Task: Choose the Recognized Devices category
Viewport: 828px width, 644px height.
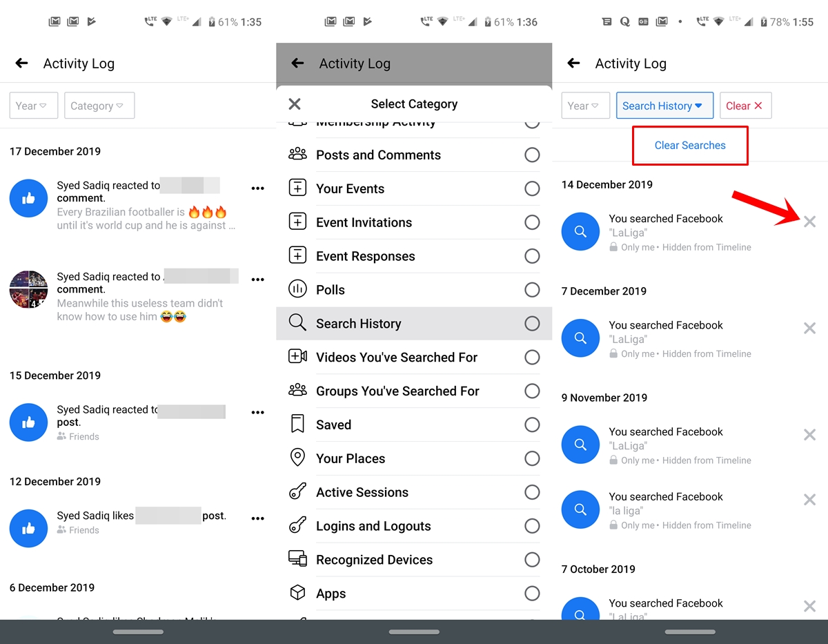Action: click(x=414, y=560)
